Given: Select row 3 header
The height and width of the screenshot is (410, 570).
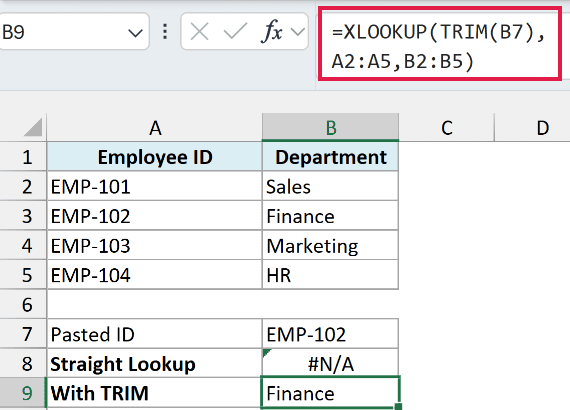Looking at the screenshot, I should tap(23, 216).
